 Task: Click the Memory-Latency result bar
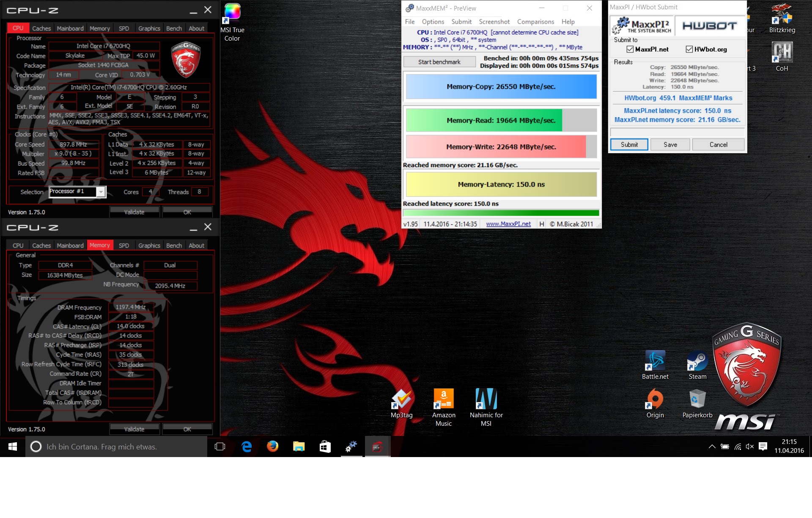tap(501, 184)
